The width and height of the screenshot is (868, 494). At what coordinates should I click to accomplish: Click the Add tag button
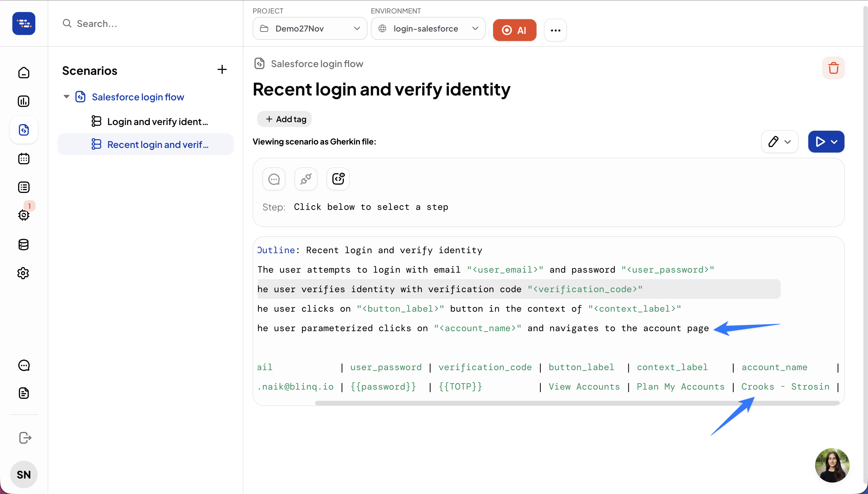[x=285, y=119]
